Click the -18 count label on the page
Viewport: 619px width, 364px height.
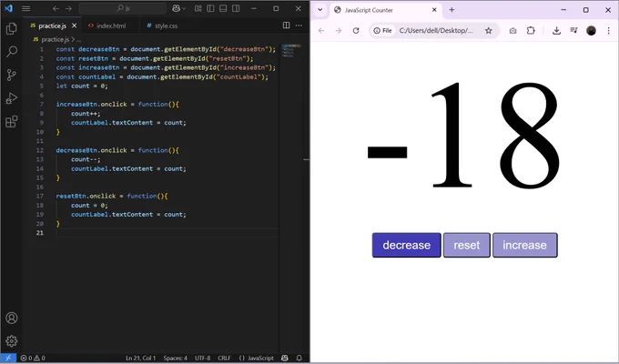[463, 135]
